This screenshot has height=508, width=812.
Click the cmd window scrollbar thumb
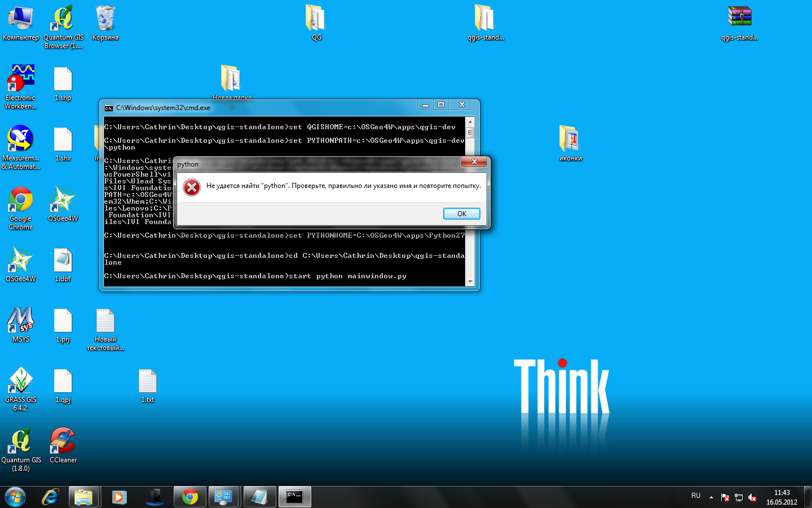pyautogui.click(x=470, y=133)
